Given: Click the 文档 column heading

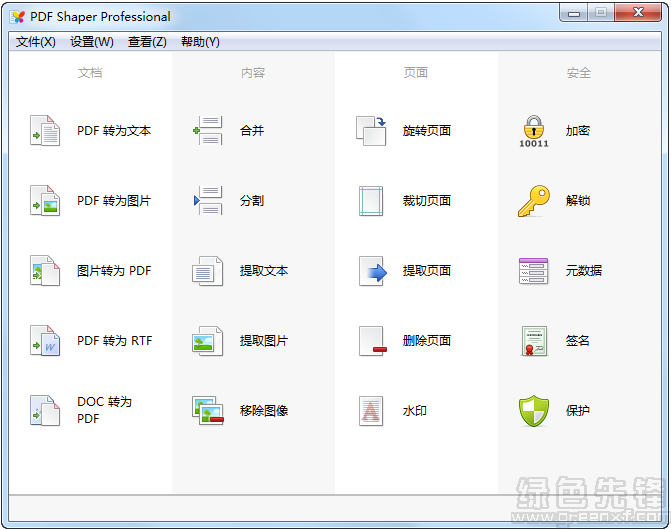Looking at the screenshot, I should pyautogui.click(x=90, y=73).
